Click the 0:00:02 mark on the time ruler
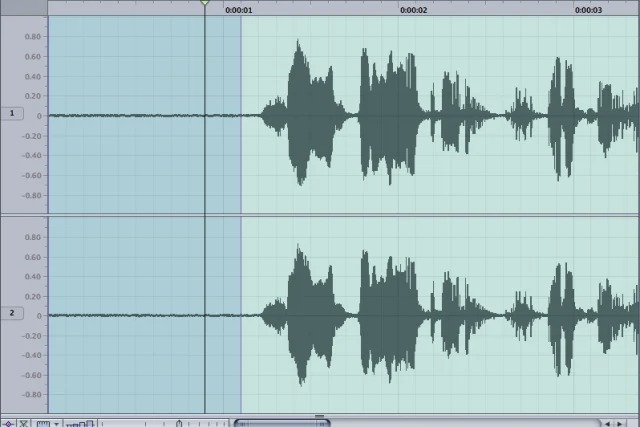 (413, 10)
